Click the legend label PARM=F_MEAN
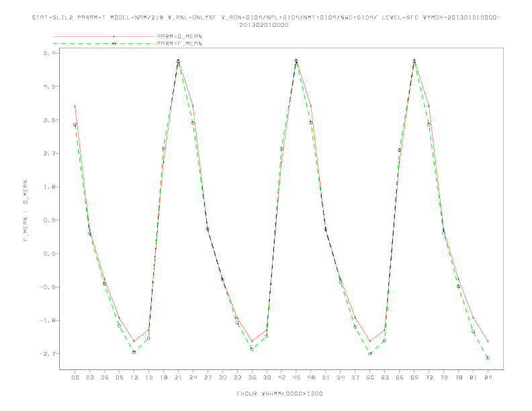Screen dimensions: 532x411 tap(179, 44)
